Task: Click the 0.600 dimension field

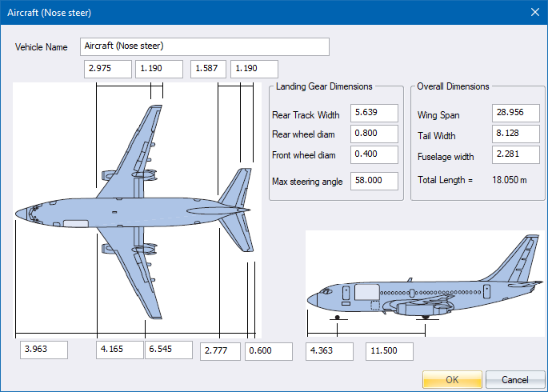Action: pos(268,351)
